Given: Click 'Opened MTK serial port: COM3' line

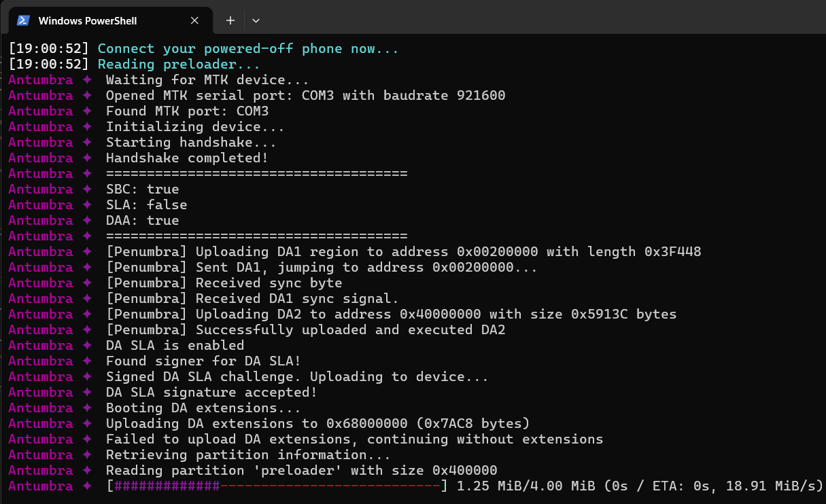Looking at the screenshot, I should tap(306, 96).
